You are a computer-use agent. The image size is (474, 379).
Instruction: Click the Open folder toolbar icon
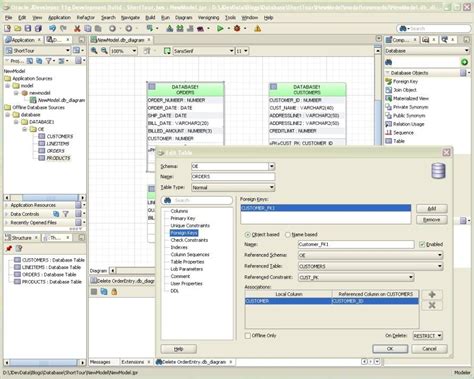click(x=18, y=29)
